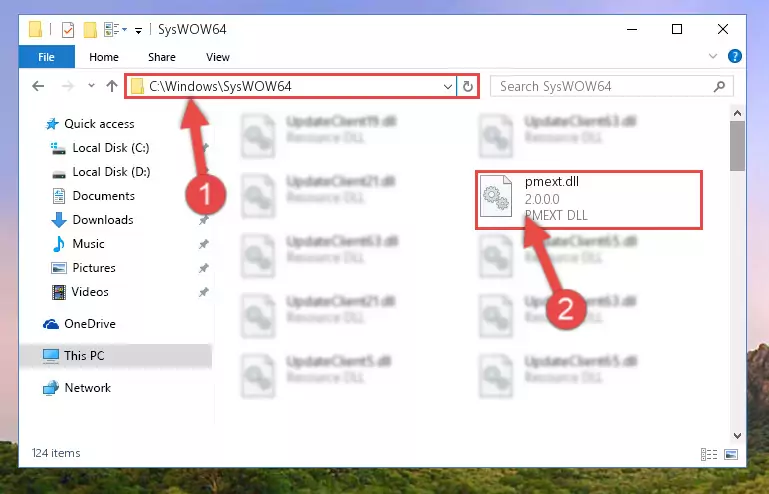Switch to the View ribbon tab
Screen dimensions: 769x494
point(218,57)
